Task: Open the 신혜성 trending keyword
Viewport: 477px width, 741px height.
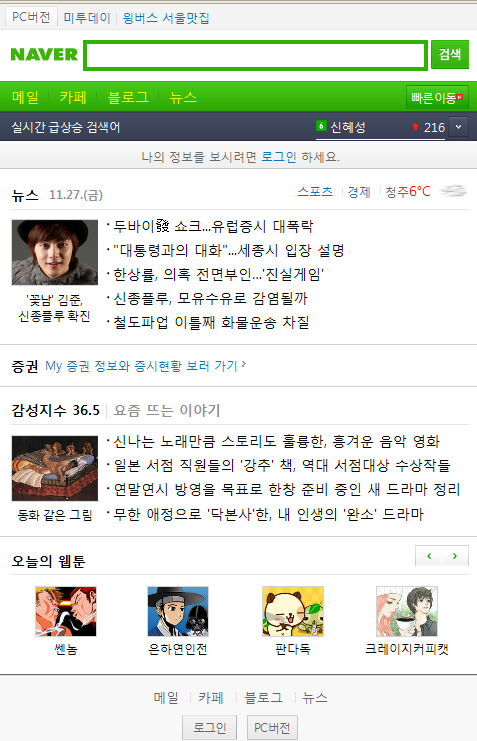Action: (x=348, y=127)
